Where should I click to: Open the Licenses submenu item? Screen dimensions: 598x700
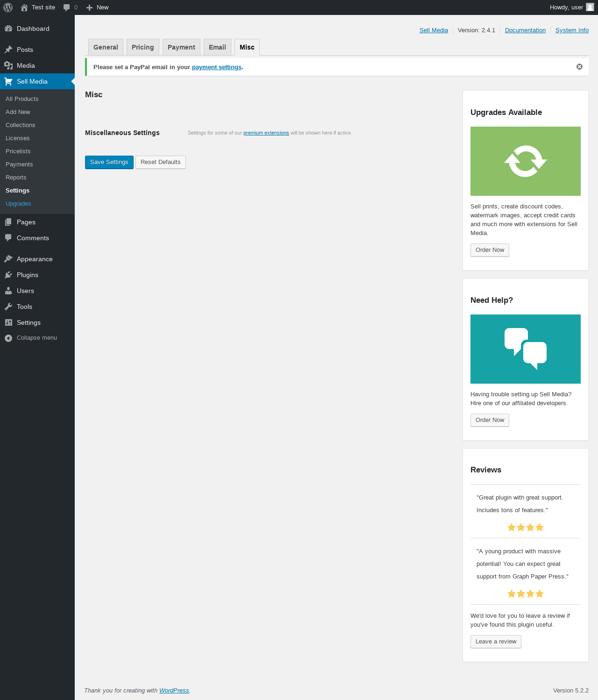click(18, 138)
